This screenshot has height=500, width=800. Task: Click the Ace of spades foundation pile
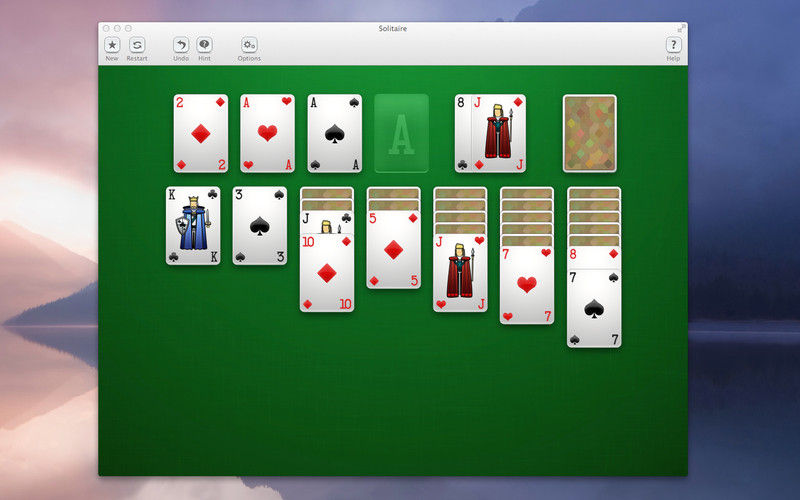click(x=335, y=133)
